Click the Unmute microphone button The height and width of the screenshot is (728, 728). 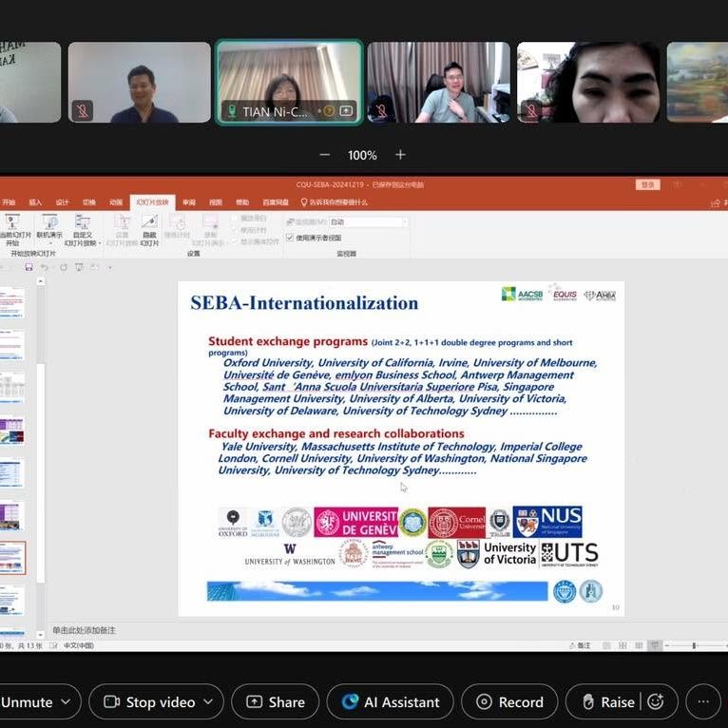[26, 701]
